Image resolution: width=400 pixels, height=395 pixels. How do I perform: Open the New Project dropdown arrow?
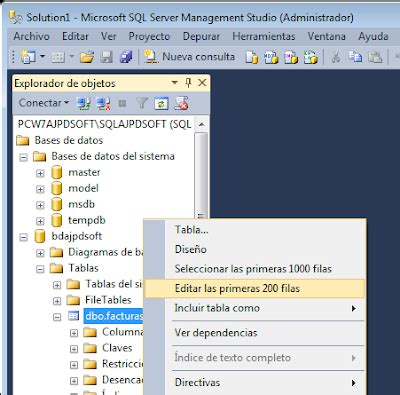point(43,56)
